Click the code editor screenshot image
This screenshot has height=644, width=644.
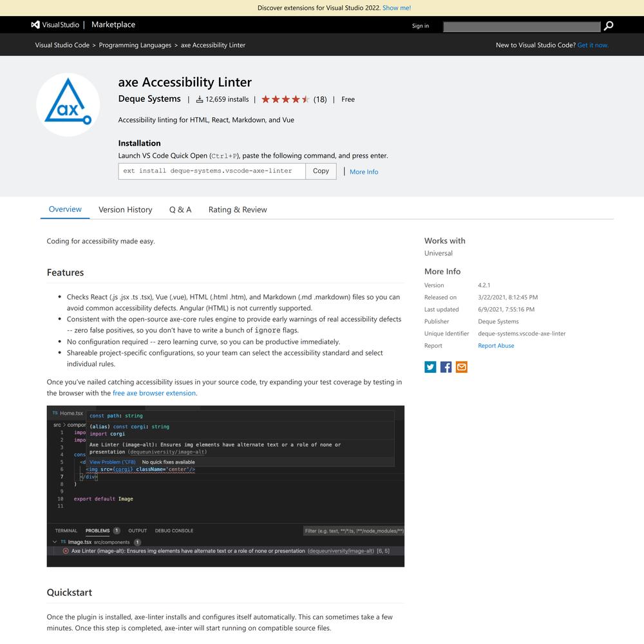pos(225,486)
